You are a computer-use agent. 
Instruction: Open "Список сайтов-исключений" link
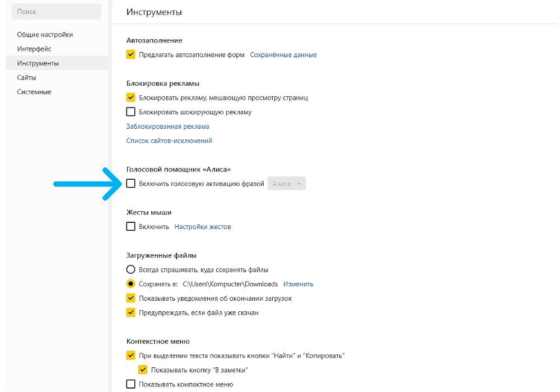pos(169,141)
